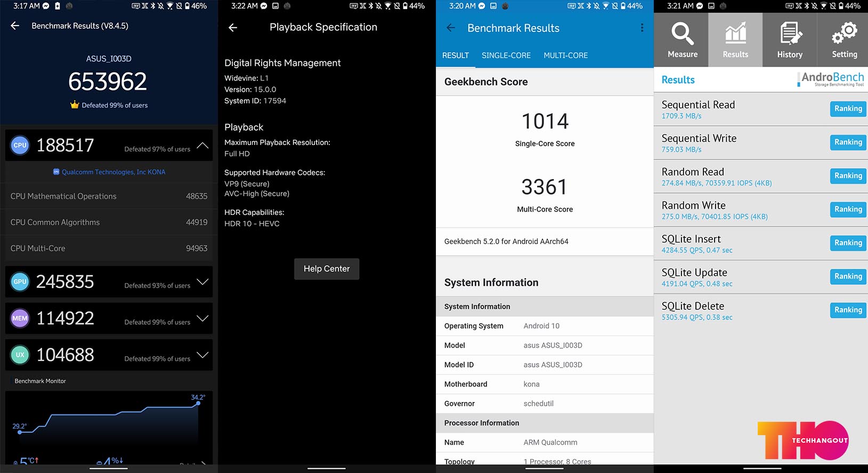Click AndroBench logo

pos(831,79)
